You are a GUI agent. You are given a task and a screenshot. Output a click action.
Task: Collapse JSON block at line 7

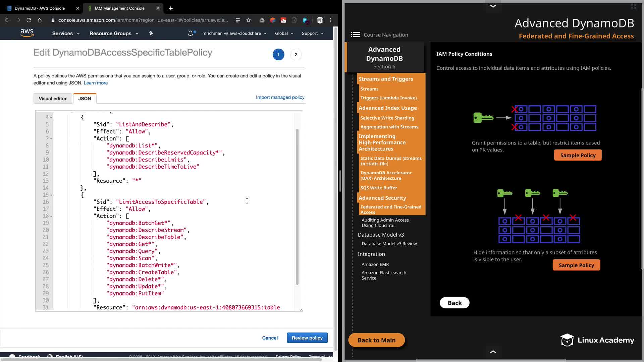[x=51, y=139]
